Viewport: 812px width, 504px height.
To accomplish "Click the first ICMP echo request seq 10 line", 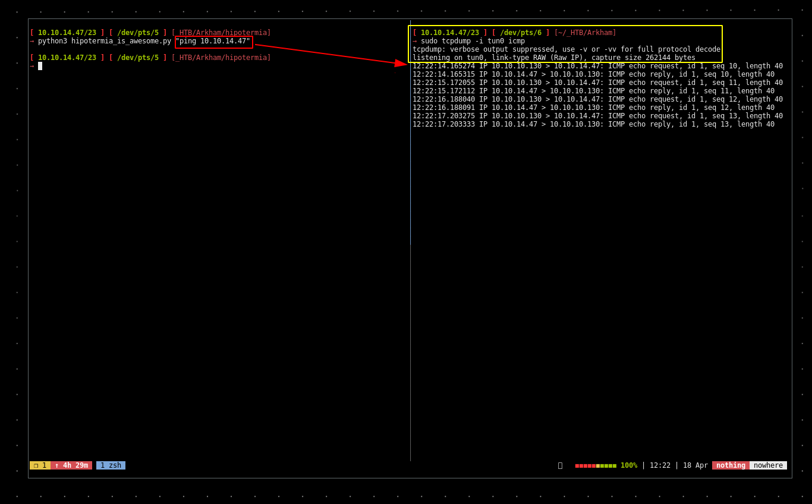I will [x=597, y=66].
